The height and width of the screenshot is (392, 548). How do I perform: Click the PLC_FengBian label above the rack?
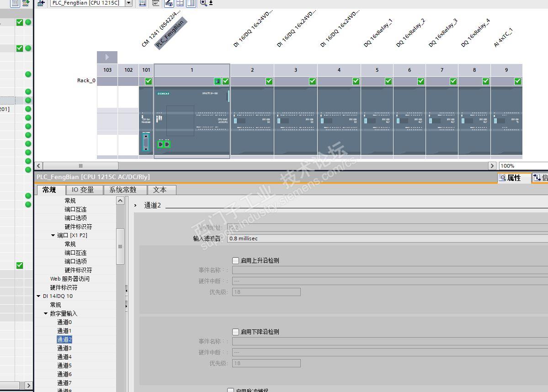point(170,33)
